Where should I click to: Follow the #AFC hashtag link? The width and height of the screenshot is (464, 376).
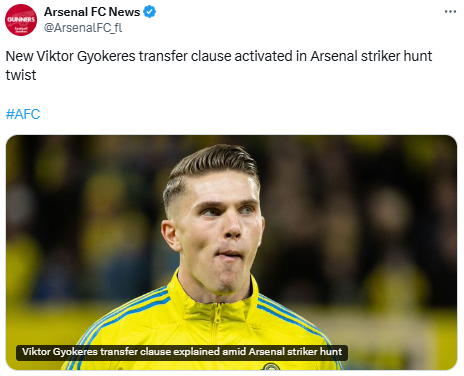click(x=23, y=114)
